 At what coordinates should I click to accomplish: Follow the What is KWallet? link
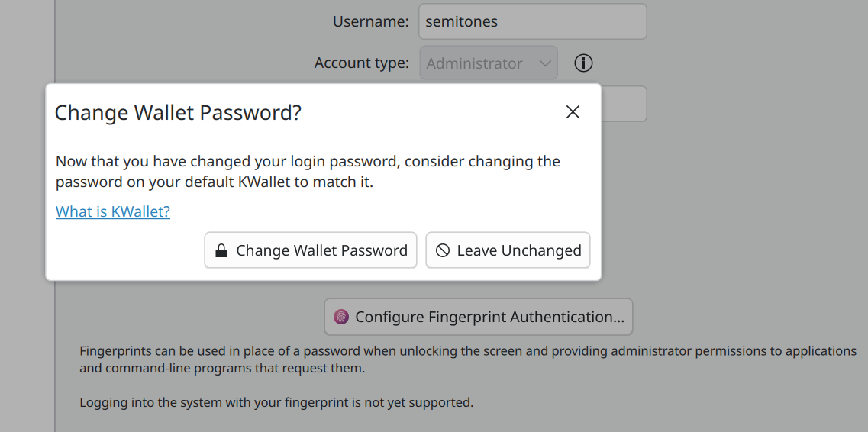tap(113, 211)
